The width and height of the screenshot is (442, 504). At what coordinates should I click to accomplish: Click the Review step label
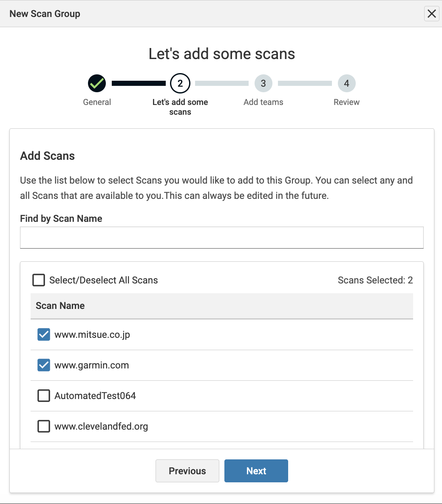coord(346,102)
